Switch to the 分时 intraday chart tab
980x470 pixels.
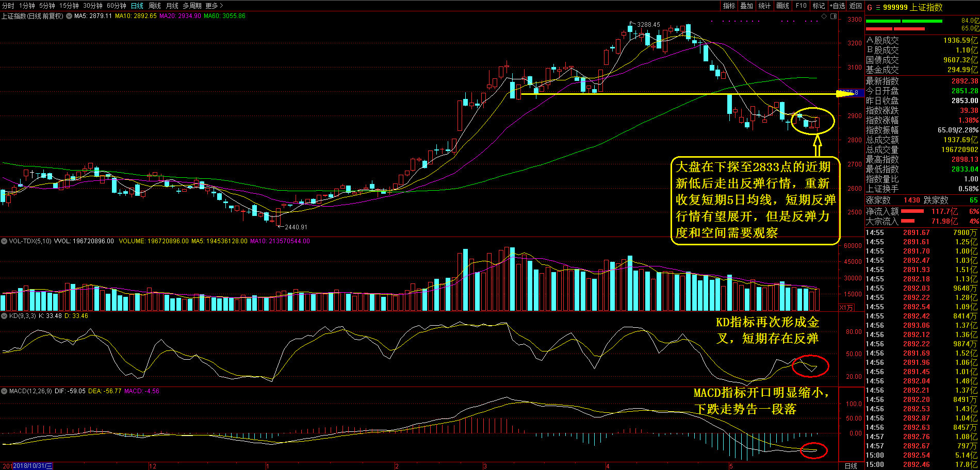8,6
